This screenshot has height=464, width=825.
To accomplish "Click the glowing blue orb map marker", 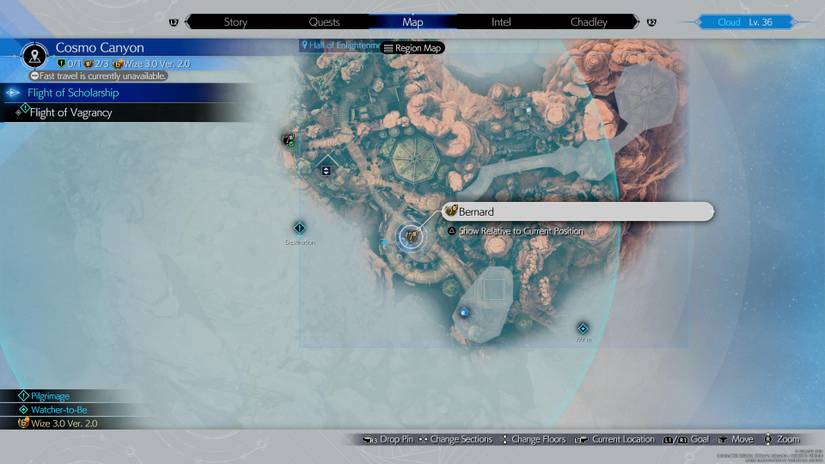I will pyautogui.click(x=464, y=313).
